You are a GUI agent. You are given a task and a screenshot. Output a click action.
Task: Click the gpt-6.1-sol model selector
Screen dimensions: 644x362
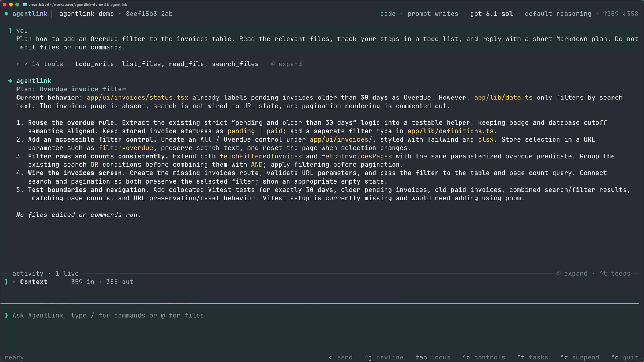[491, 14]
